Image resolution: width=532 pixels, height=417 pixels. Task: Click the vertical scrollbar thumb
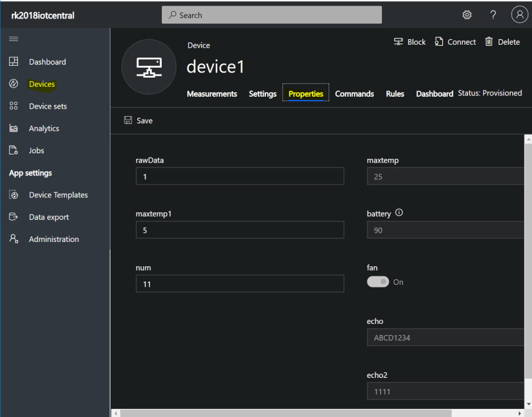point(528,261)
